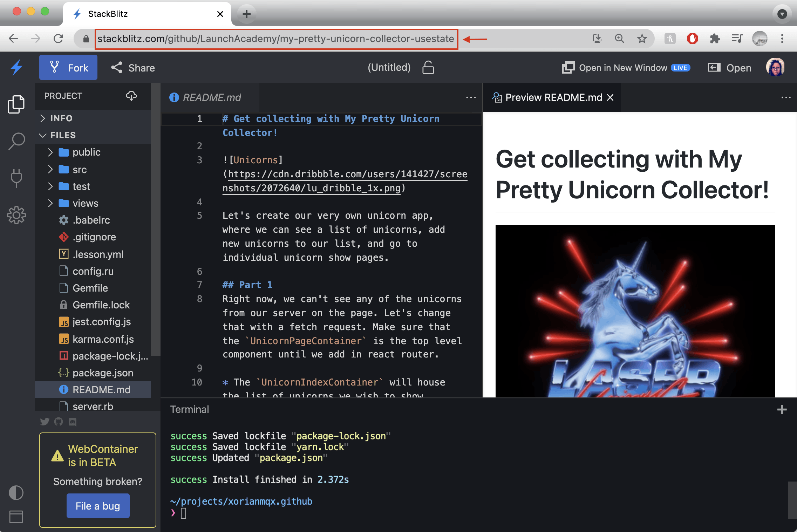Image resolution: width=797 pixels, height=532 pixels.
Task: Toggle the light/dark theme icon at bottom left
Action: pos(16,493)
